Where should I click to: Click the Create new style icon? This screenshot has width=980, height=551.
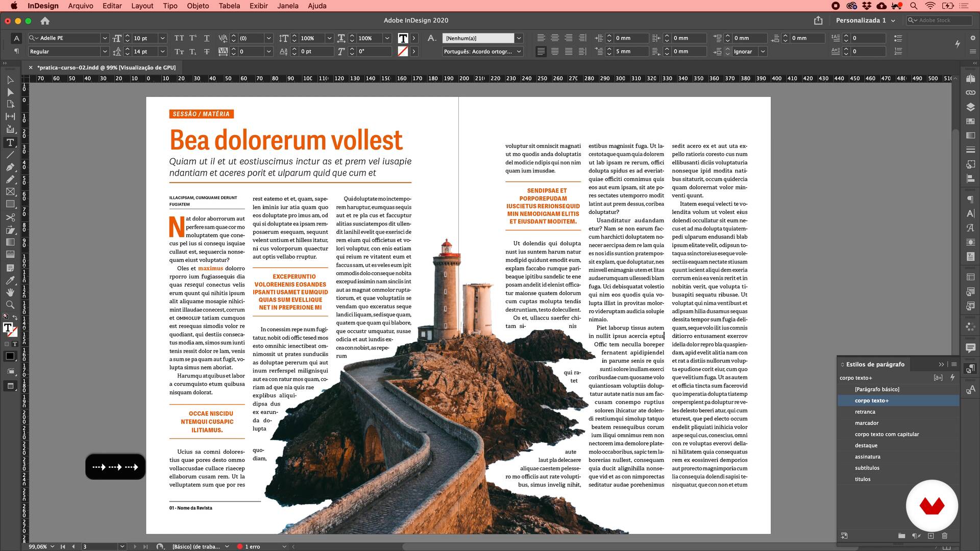(x=930, y=536)
